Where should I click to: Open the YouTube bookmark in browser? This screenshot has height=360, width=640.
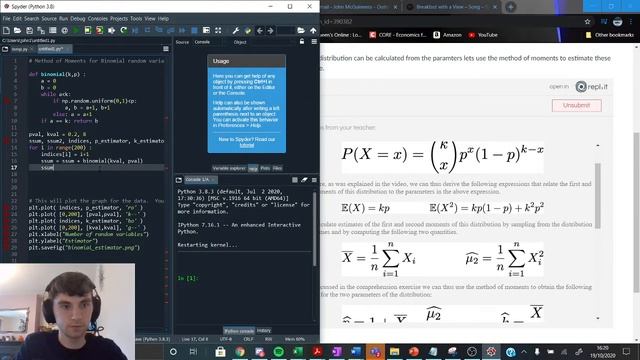[x=483, y=35]
